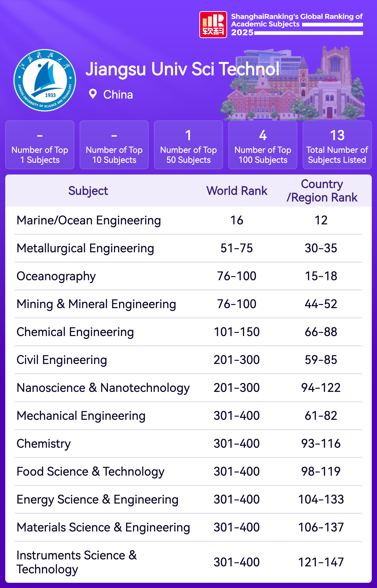Select the Number of Top 10 Subjects card
Screen dimensions: 377x588
pyautogui.click(x=114, y=145)
